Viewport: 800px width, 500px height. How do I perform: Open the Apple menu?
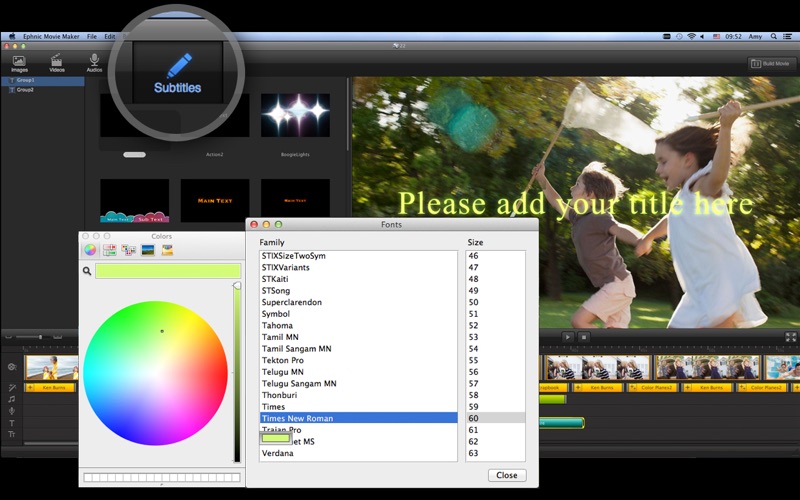click(12, 36)
